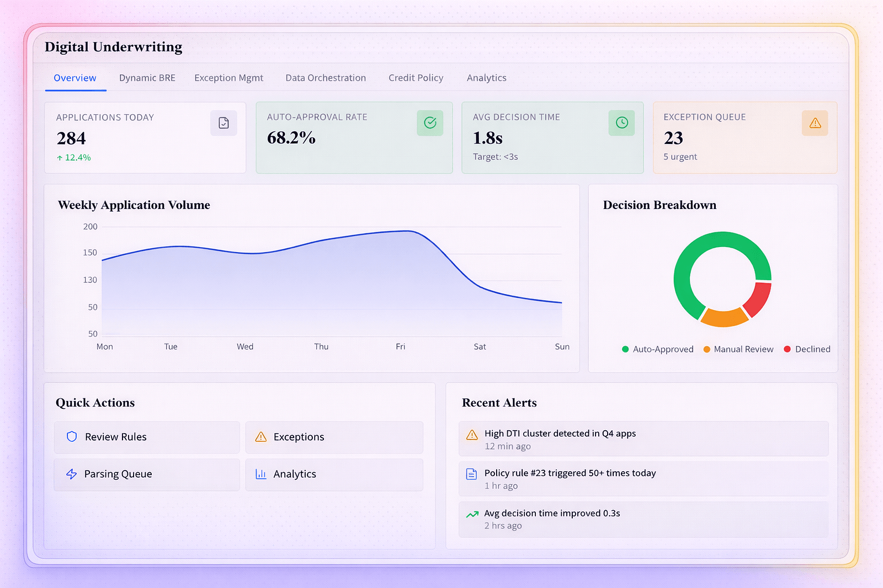
Task: Toggle the Declined legend item
Action: tap(807, 349)
